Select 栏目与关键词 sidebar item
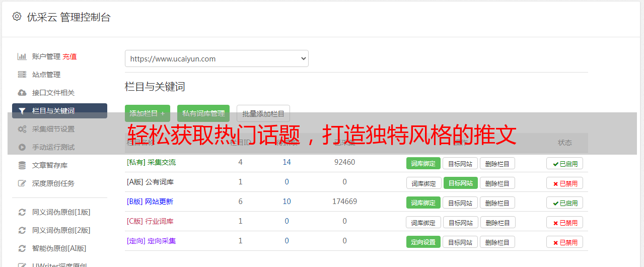This screenshot has width=644, height=267. coord(59,111)
